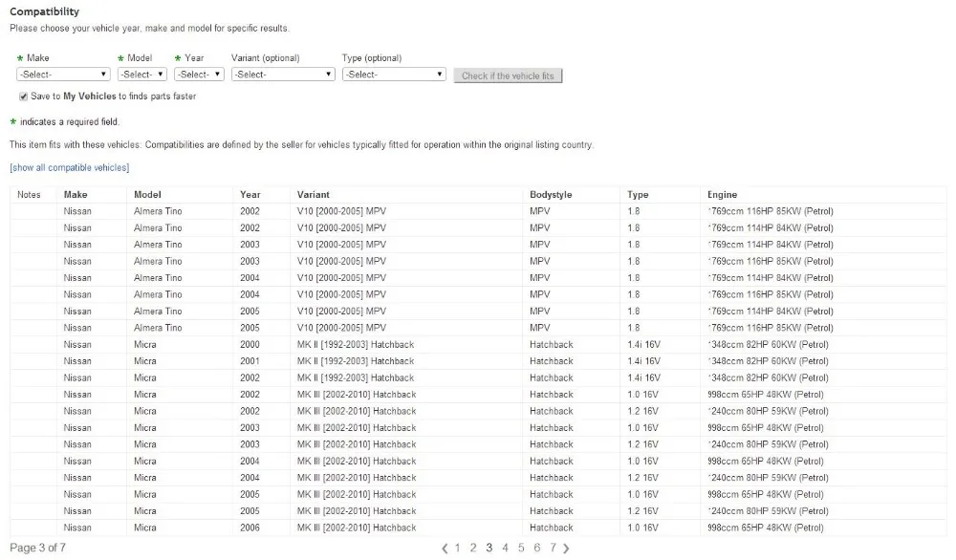Screen dimensions: 956x560
Task: Select Micra 2000 row year cell
Action: (x=250, y=344)
